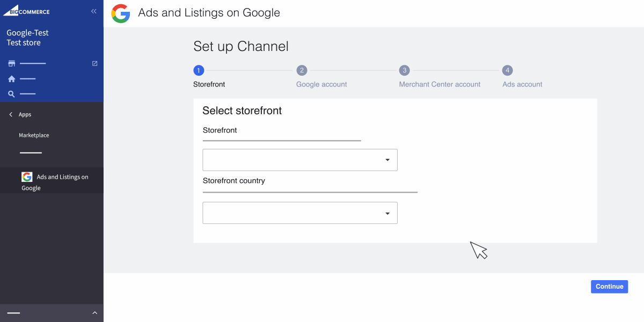Collapse the bottom sidebar section with the chevron

[94, 313]
